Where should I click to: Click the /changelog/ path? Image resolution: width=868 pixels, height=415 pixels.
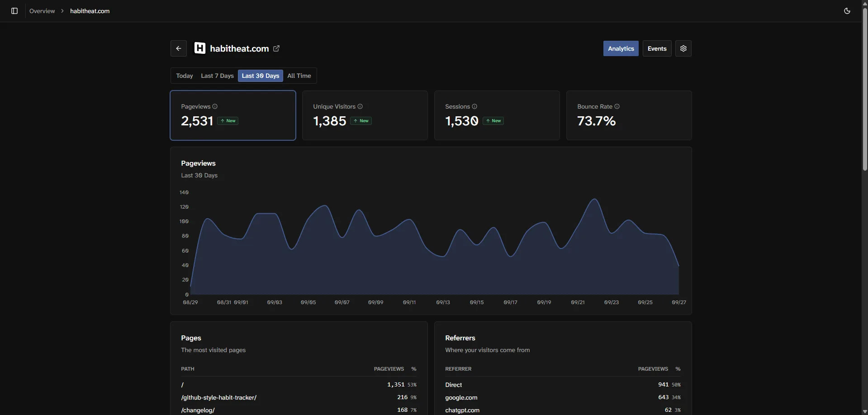198,410
